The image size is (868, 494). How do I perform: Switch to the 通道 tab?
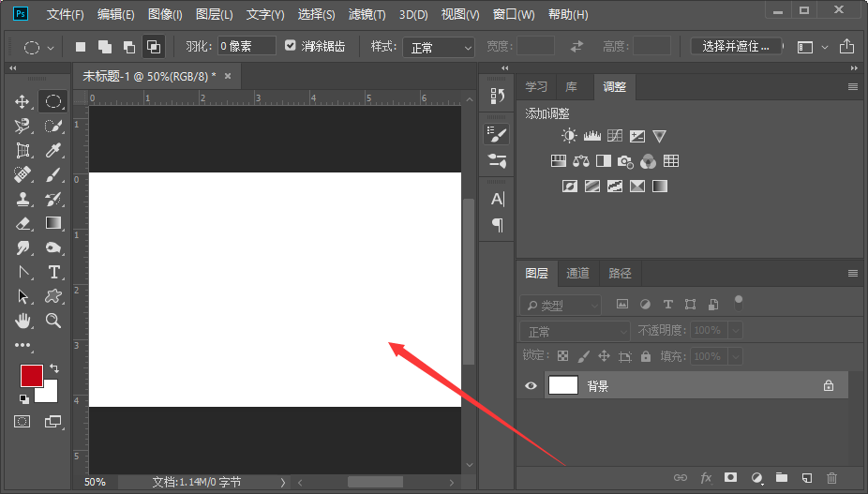(578, 273)
